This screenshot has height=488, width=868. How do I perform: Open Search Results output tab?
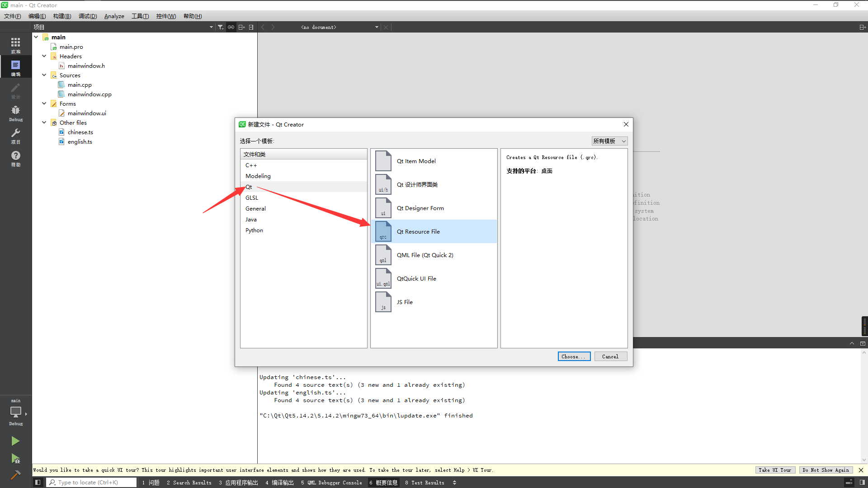point(189,482)
